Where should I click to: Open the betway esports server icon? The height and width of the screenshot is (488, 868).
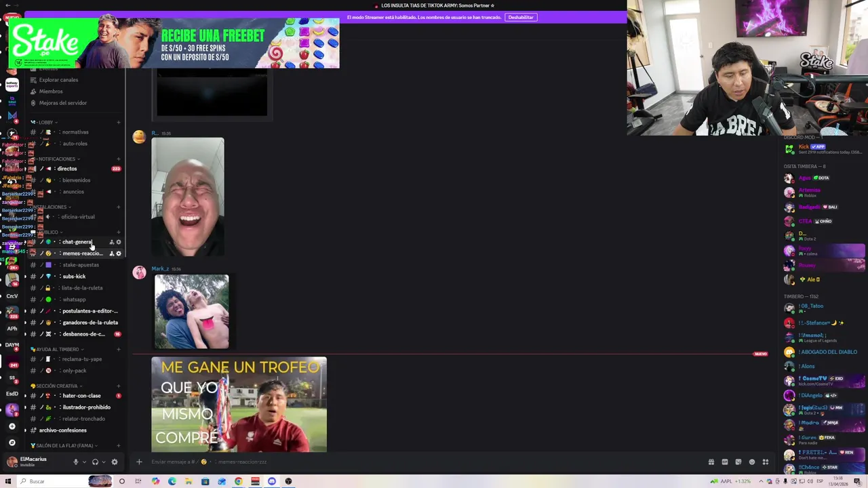pos(12,85)
